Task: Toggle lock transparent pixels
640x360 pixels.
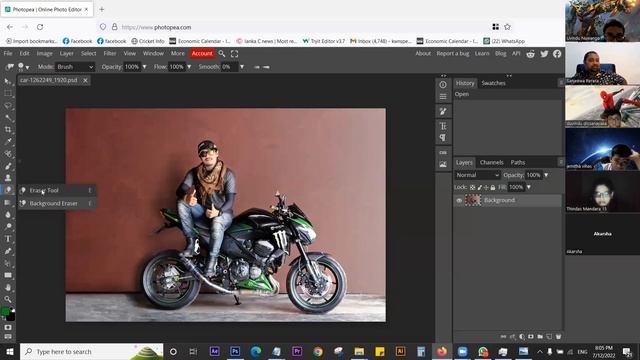Action: point(473,187)
